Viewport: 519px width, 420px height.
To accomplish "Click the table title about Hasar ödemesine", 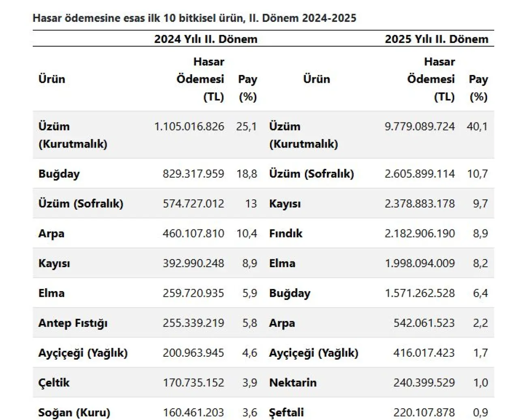I will [x=194, y=18].
